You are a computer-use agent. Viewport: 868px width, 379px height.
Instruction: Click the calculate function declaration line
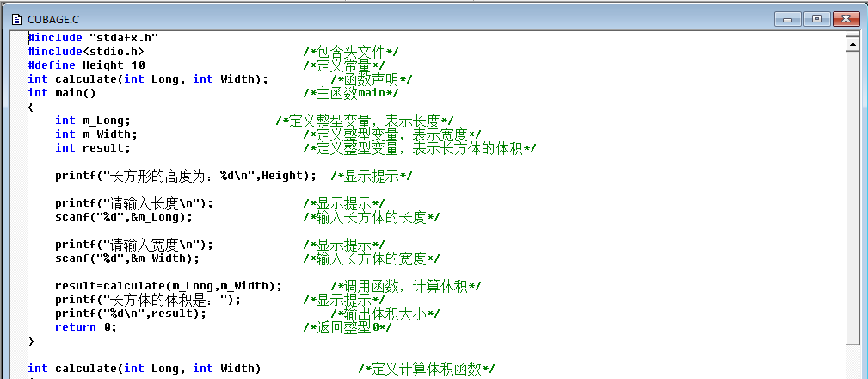[148, 79]
